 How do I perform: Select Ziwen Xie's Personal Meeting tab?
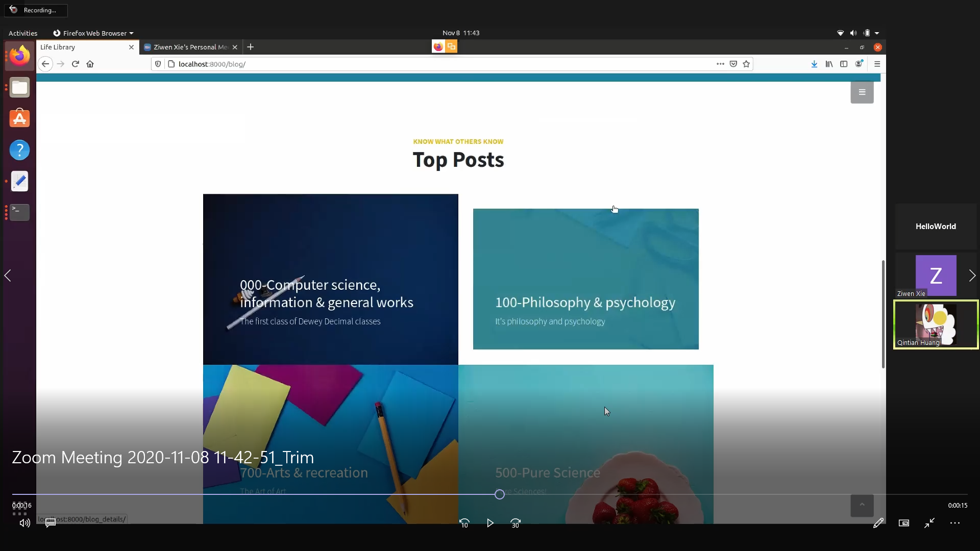click(190, 47)
